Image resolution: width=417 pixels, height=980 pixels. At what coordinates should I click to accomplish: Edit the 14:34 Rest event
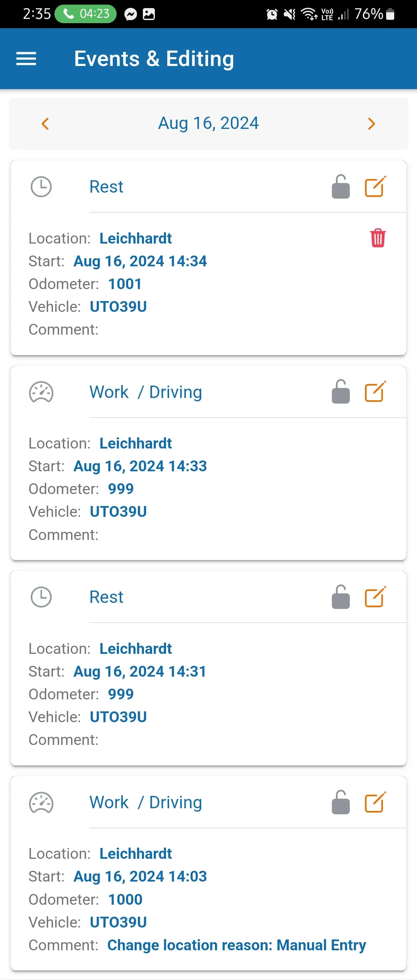coord(375,187)
